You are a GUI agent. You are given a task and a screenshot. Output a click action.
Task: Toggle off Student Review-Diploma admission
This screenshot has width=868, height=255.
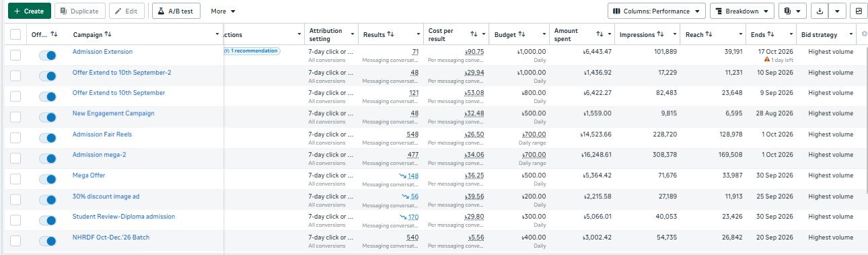[x=47, y=221]
